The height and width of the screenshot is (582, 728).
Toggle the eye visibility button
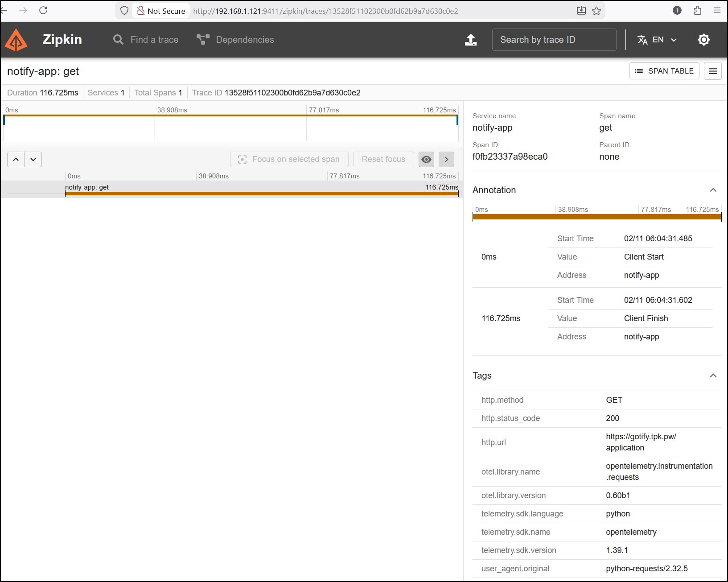[426, 159]
